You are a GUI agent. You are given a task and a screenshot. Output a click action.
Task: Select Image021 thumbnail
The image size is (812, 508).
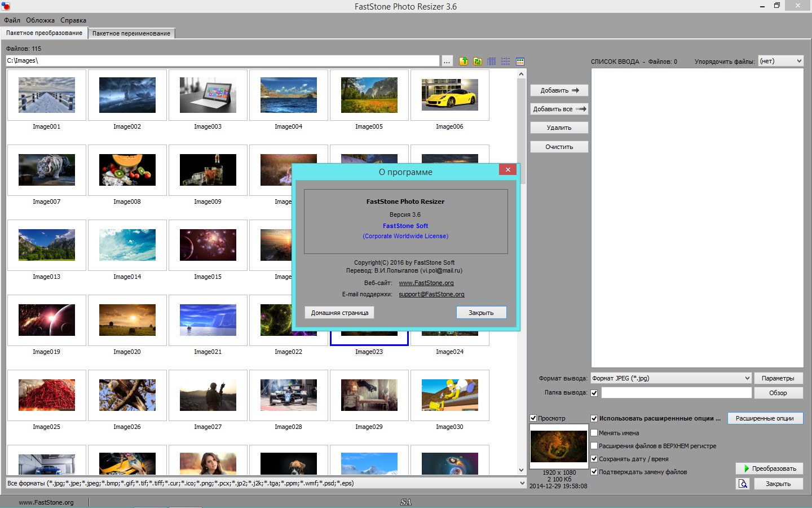[x=208, y=320]
